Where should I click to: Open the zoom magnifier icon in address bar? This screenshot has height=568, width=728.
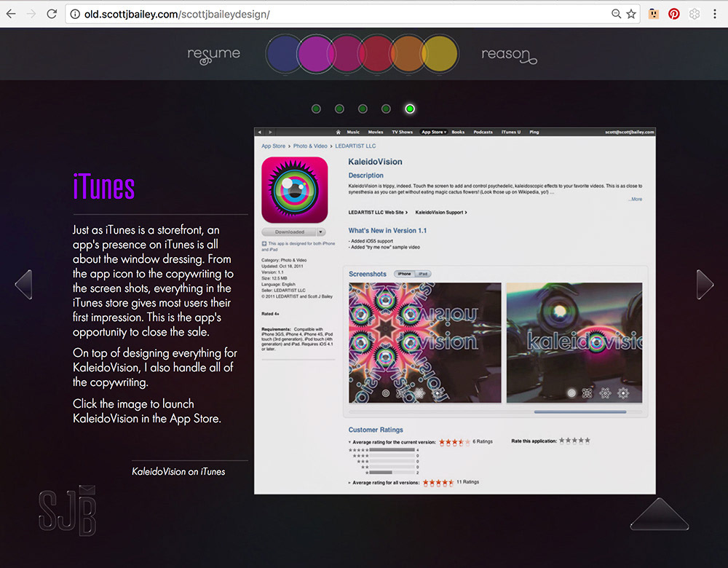coord(616,14)
